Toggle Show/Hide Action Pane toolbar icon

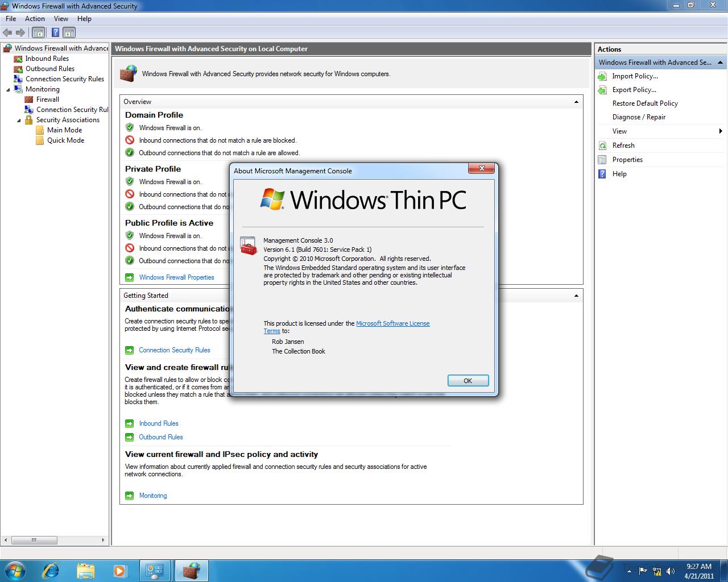[69, 32]
